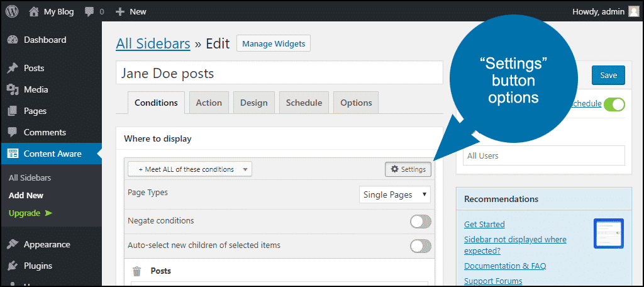Switch to the Schedule tab
Image resolution: width=644 pixels, height=287 pixels.
(304, 103)
